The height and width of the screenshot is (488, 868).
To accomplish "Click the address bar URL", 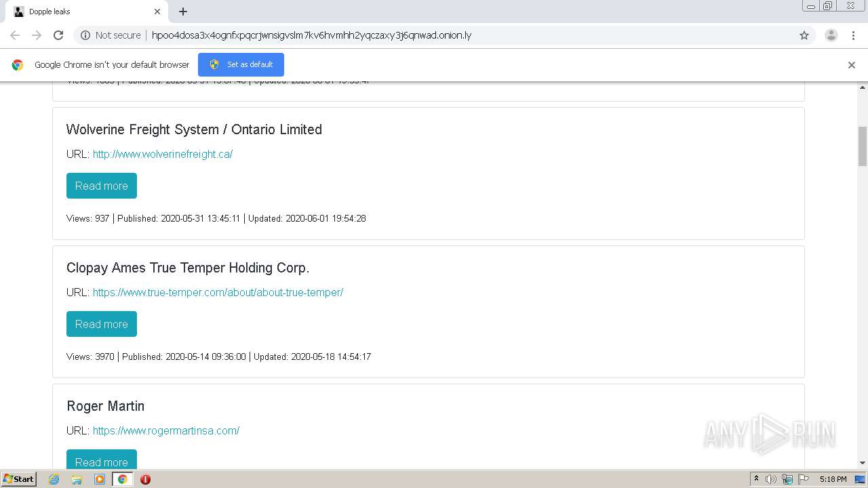I will [311, 35].
